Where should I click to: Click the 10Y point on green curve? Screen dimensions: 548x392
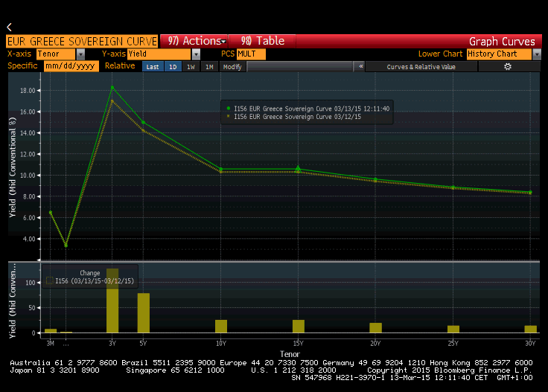[221, 170]
